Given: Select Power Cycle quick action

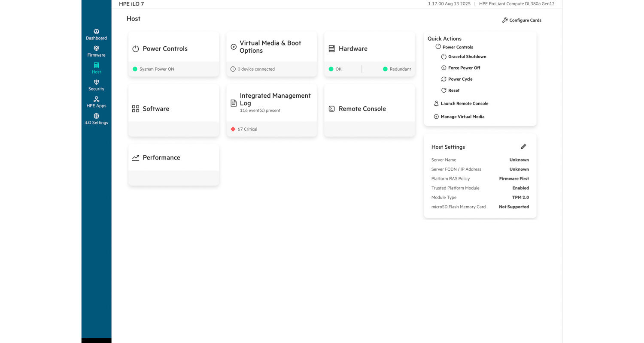Looking at the screenshot, I should [x=460, y=79].
